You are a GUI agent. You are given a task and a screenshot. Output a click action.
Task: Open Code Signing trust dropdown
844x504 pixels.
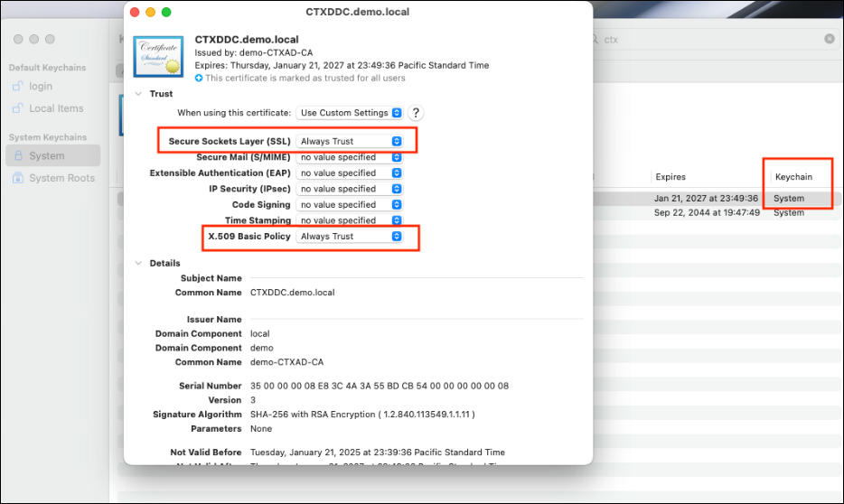click(350, 205)
